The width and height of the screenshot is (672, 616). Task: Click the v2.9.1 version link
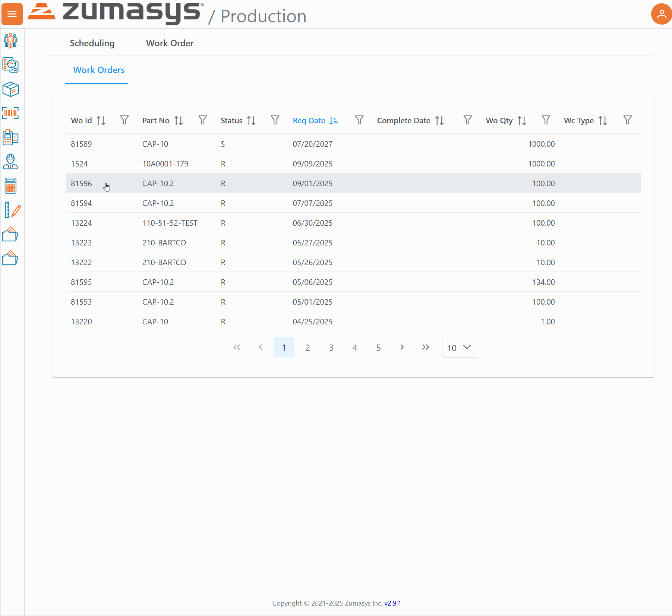pos(392,603)
